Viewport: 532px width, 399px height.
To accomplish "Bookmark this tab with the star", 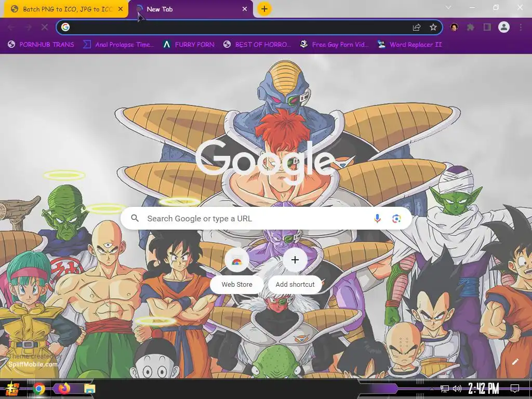I will point(433,27).
